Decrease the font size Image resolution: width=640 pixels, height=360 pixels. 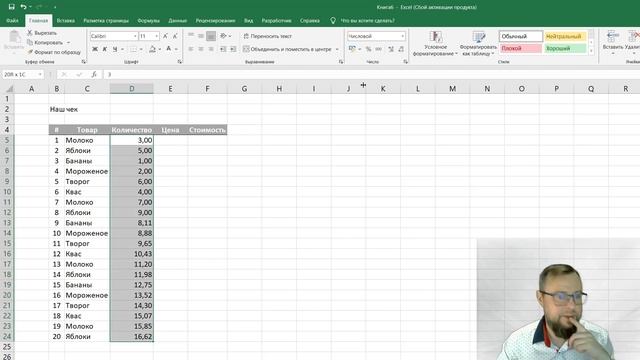tap(175, 36)
